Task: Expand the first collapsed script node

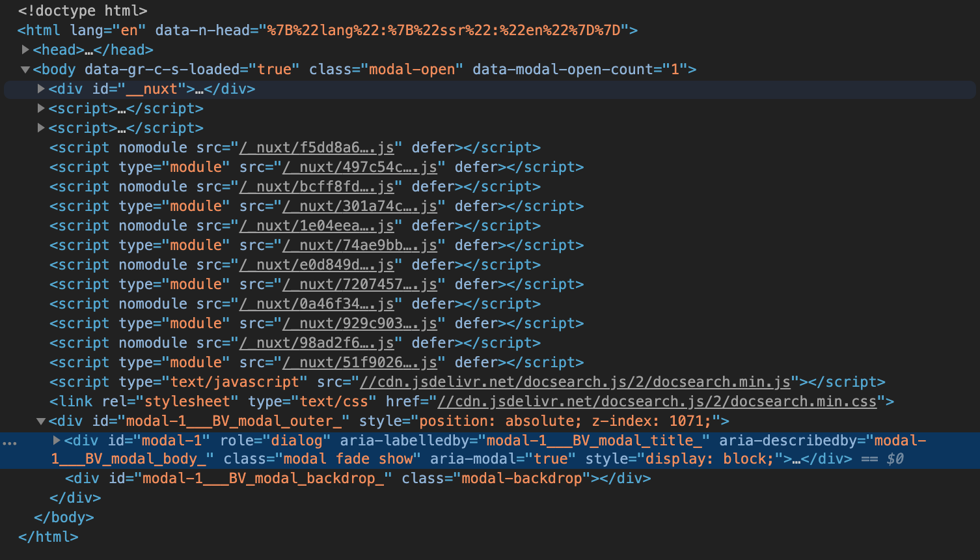Action: pos(41,108)
